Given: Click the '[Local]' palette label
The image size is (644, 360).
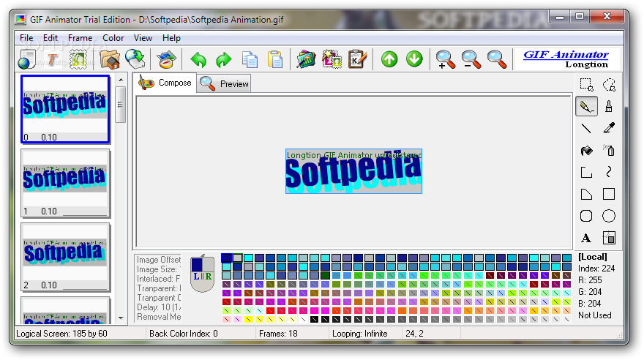Looking at the screenshot, I should tap(592, 257).
